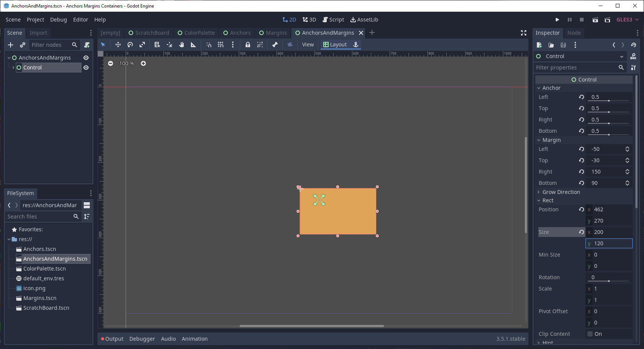Switch to Scale mode
This screenshot has width=644, height=349.
coord(142,45)
